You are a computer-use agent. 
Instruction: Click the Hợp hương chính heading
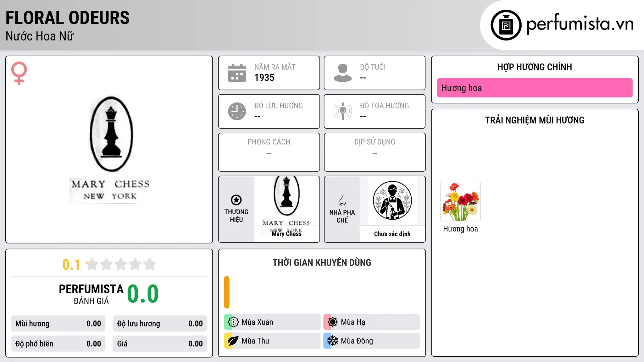coord(535,67)
